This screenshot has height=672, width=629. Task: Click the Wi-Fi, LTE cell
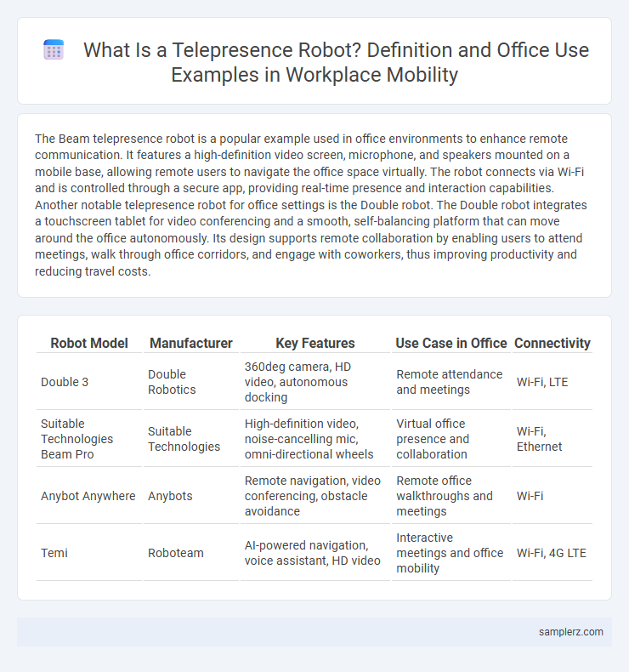point(552,382)
